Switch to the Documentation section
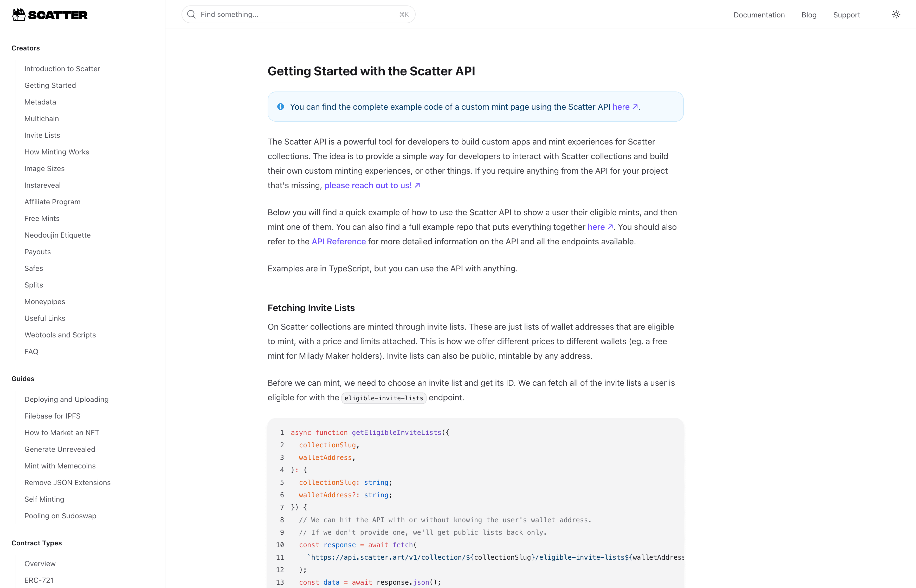This screenshot has height=588, width=916. click(x=759, y=15)
